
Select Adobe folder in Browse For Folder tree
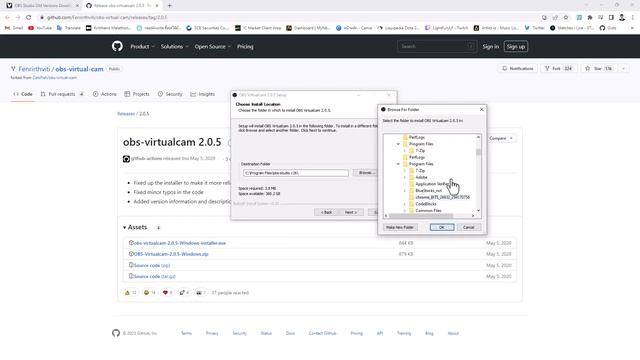click(x=421, y=177)
